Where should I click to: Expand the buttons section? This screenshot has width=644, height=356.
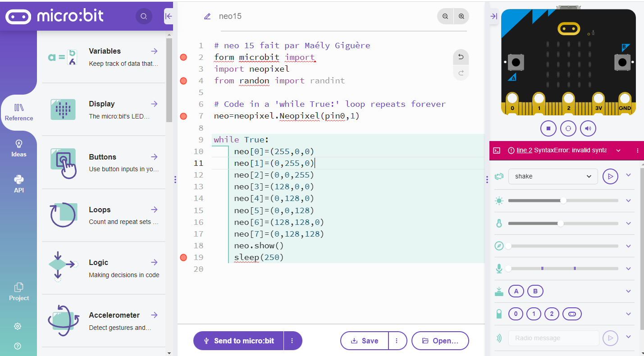[x=629, y=291]
